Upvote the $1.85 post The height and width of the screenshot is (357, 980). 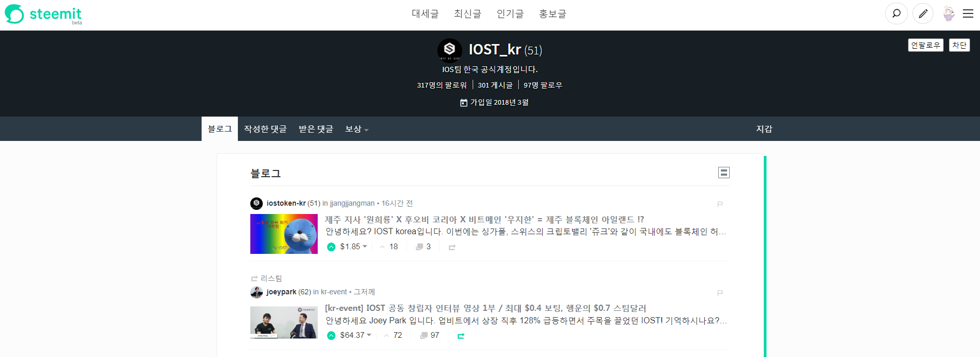331,247
